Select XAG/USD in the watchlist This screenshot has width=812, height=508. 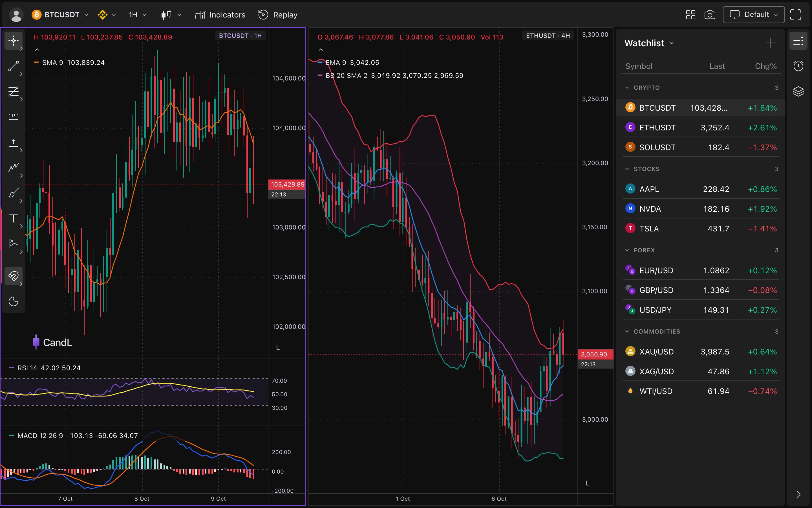coord(701,372)
